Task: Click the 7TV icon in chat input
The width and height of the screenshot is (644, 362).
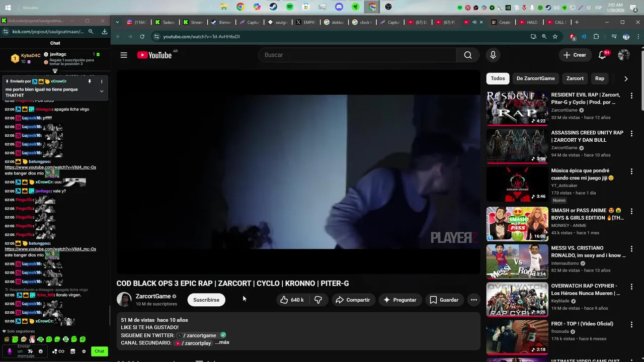Action: click(31, 351)
